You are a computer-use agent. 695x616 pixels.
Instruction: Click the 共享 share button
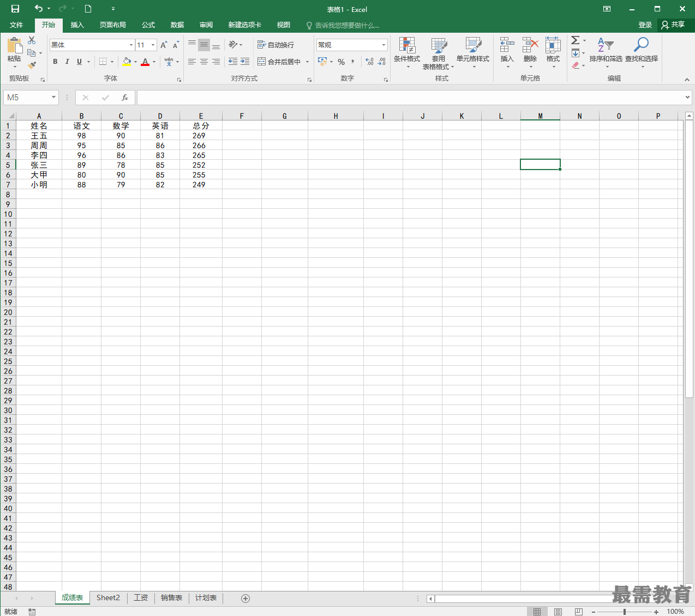click(673, 25)
